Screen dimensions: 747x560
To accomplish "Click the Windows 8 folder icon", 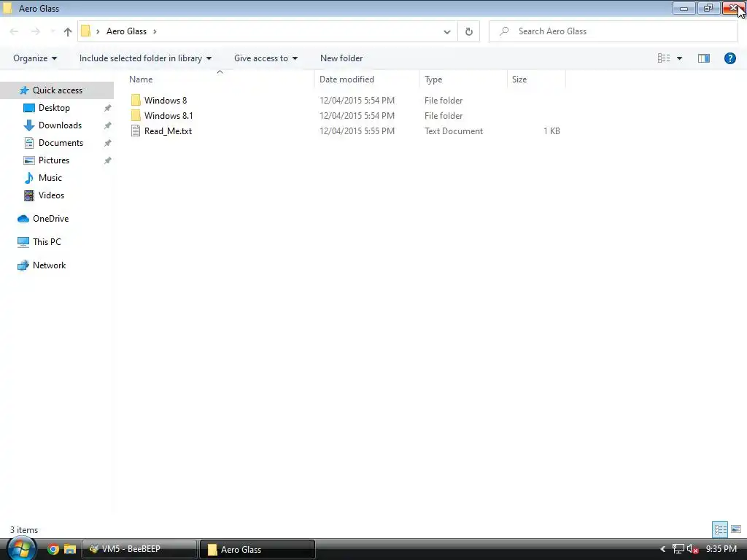I will click(136, 100).
